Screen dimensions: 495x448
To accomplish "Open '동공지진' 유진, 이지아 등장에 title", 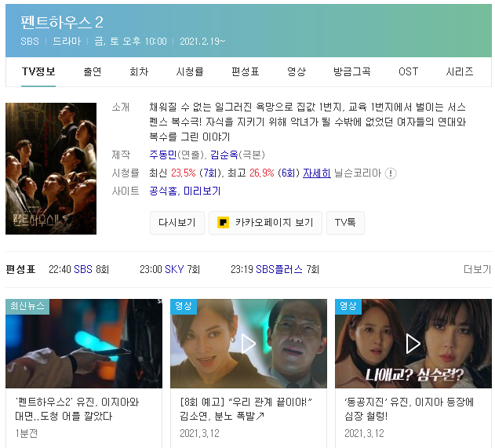I will coord(409,409).
